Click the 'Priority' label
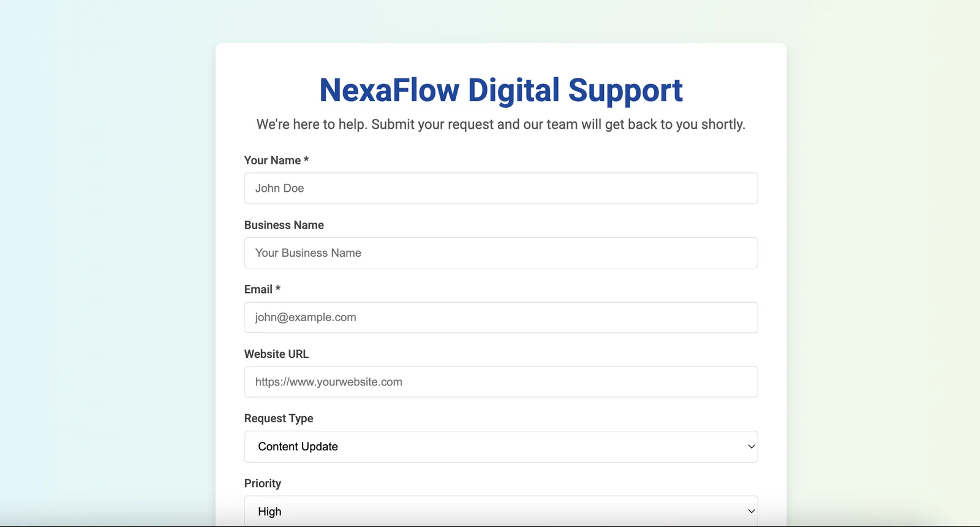Viewport: 980px width, 527px height. (263, 483)
